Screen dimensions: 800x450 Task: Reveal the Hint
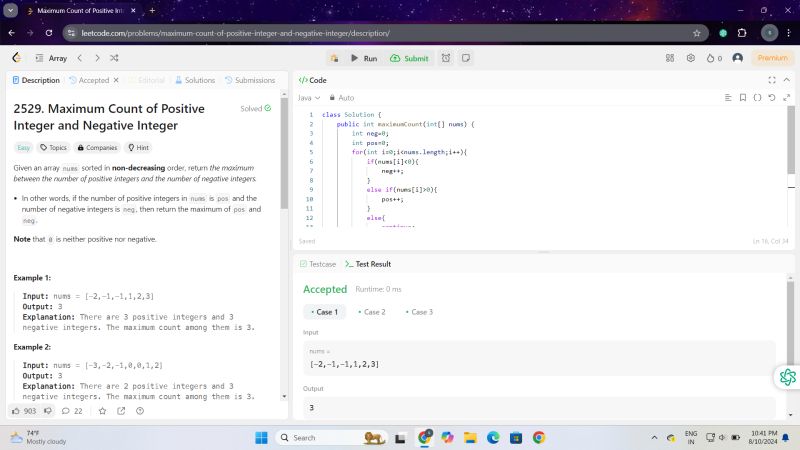tap(138, 147)
